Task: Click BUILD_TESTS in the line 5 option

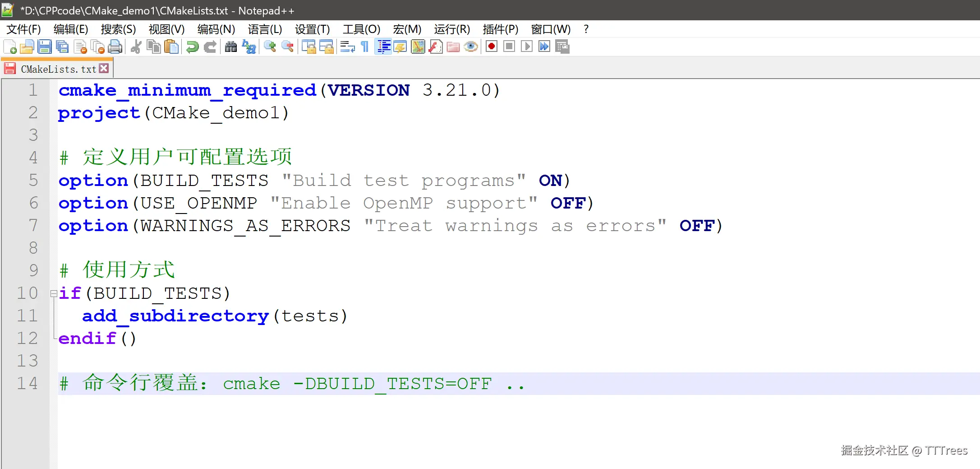Action: (204, 181)
